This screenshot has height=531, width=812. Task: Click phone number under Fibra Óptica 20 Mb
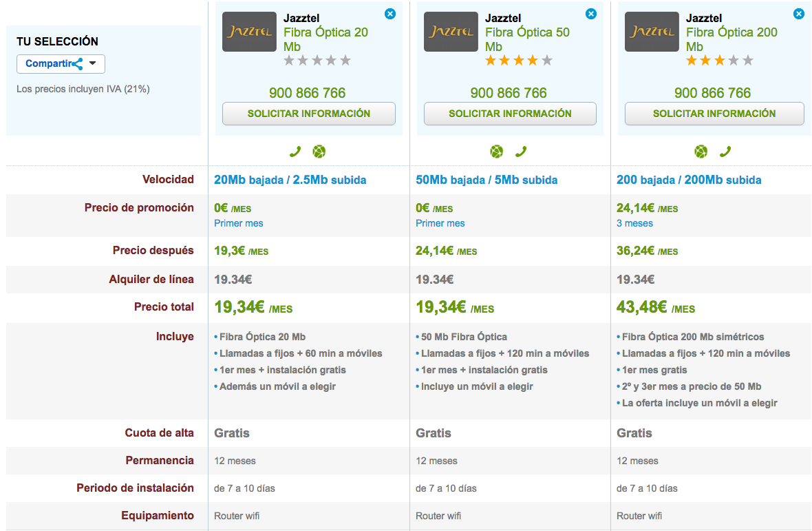[x=307, y=93]
